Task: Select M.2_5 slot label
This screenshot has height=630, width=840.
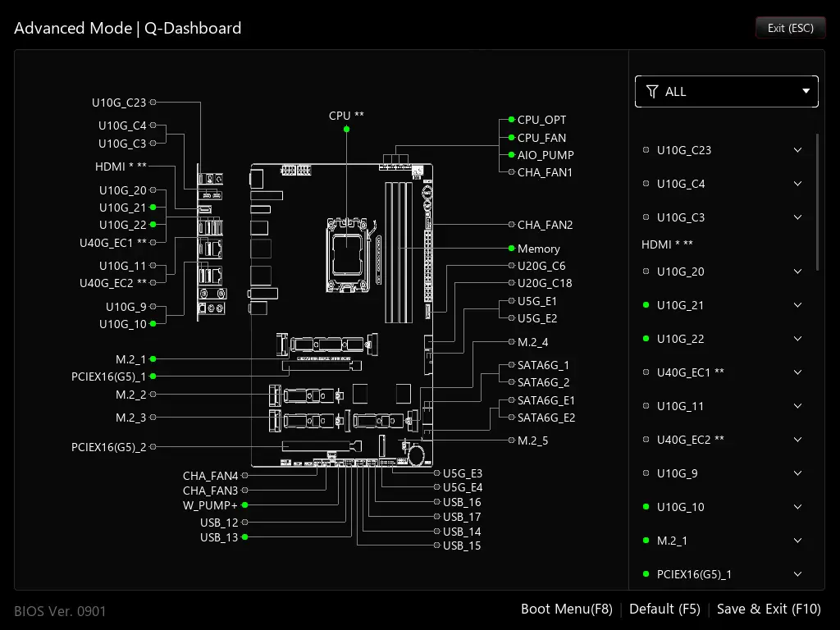Action: point(532,441)
